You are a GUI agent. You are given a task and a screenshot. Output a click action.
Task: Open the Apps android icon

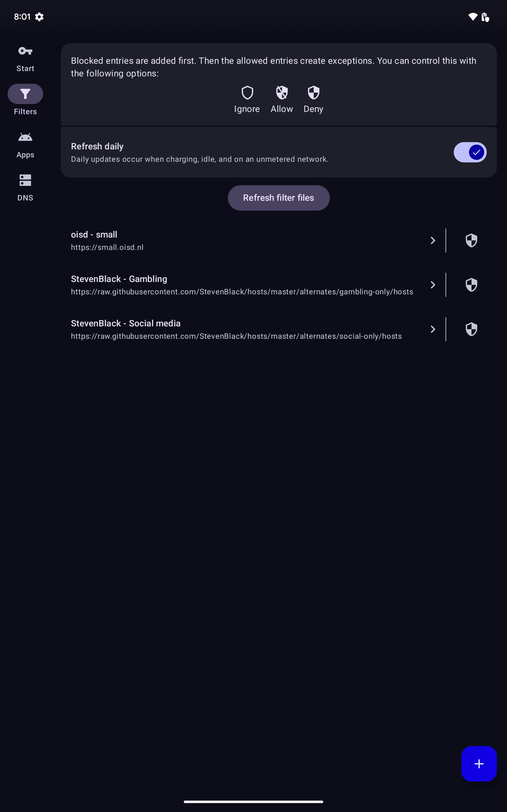point(25,137)
